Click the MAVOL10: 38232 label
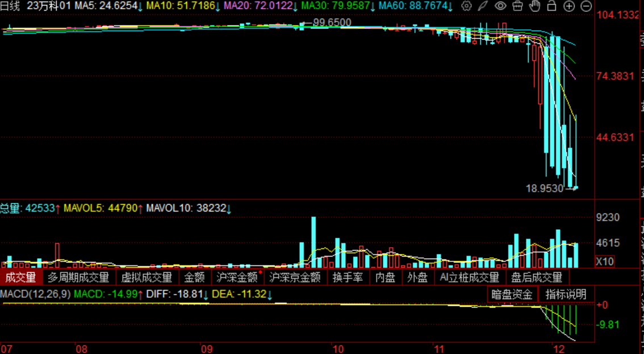This screenshot has height=354, width=644. tap(189, 208)
